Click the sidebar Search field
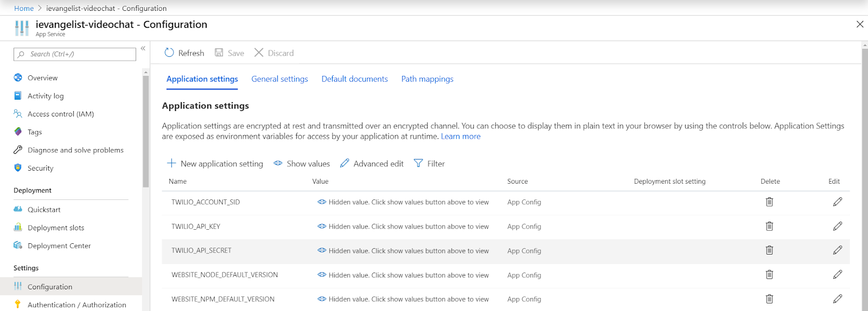Screen dimensions: 868x311 [x=75, y=54]
